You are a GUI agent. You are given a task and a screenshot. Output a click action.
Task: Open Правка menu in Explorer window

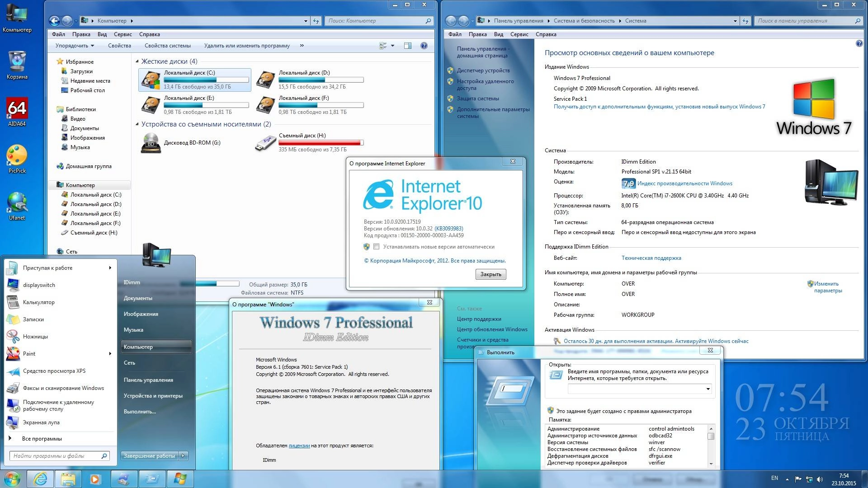[x=81, y=34]
